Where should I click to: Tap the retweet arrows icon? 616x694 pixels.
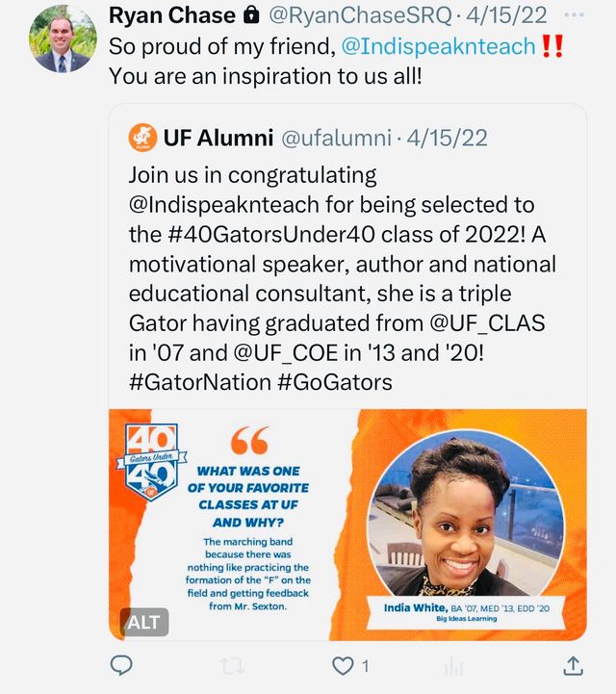230,665
